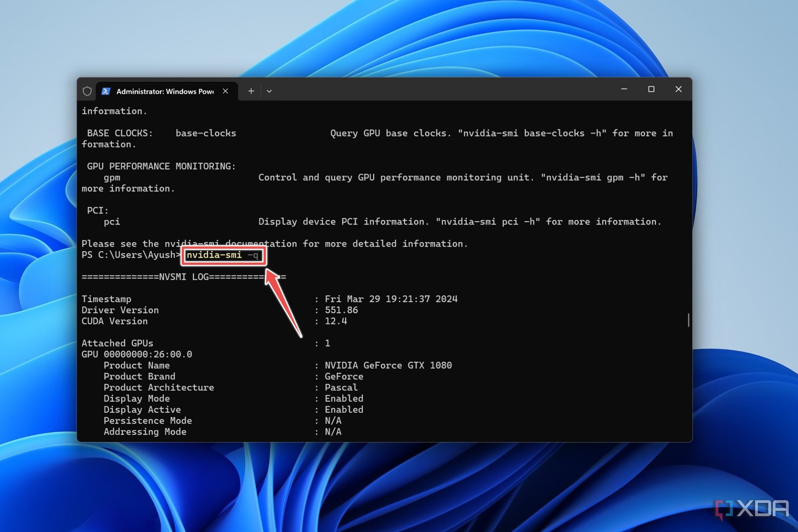Click the Timestamp value Fri Mar 29 19:21:37 2024

click(x=391, y=299)
